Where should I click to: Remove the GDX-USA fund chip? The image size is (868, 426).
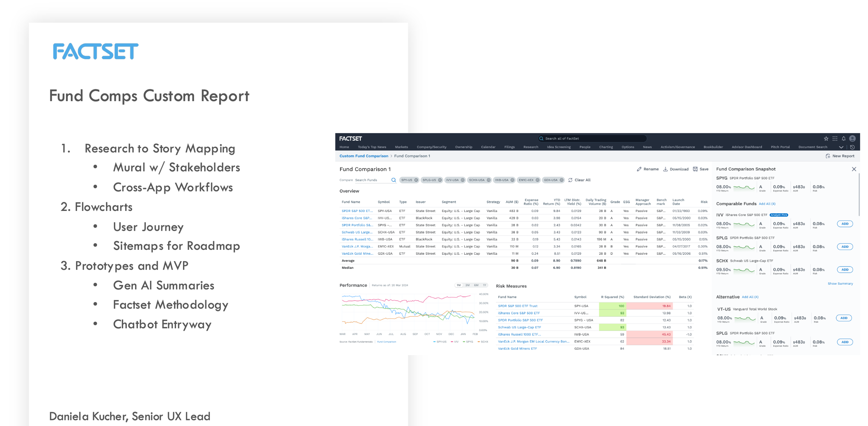(561, 180)
